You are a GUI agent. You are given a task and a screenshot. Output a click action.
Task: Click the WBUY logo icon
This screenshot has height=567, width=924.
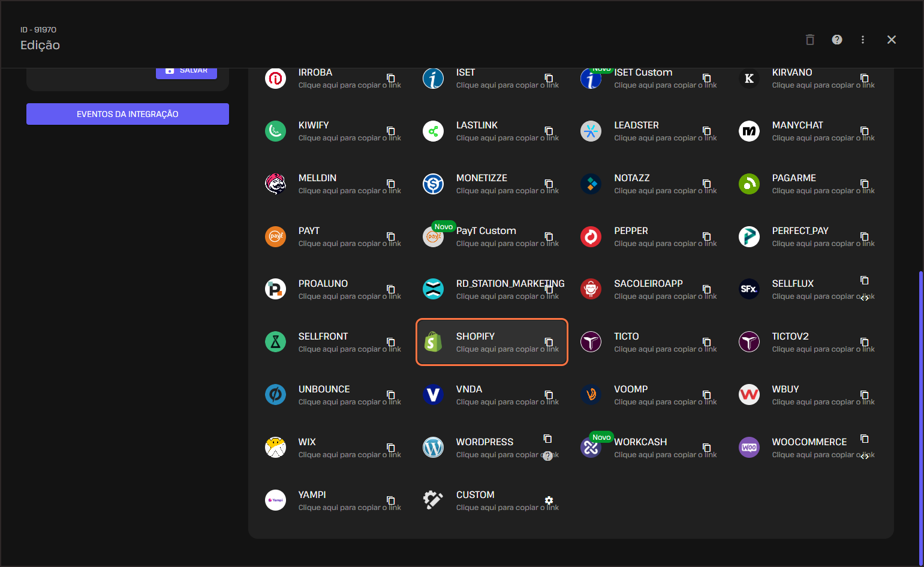(749, 395)
